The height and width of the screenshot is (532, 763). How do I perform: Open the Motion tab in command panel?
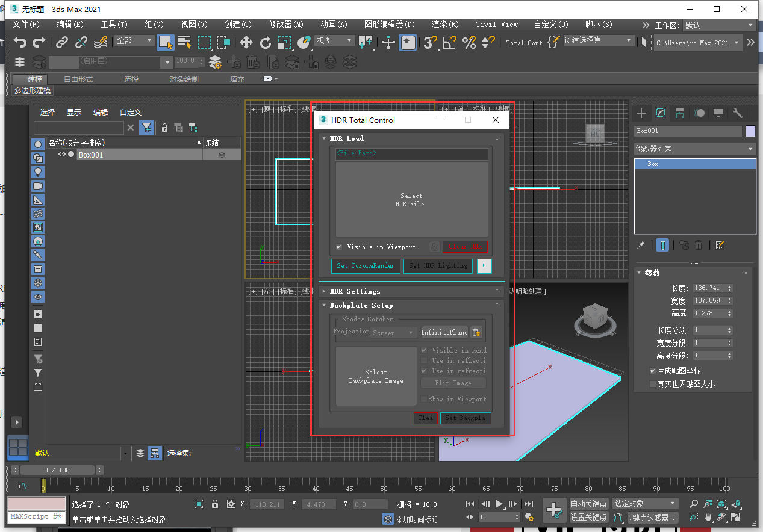(x=699, y=113)
